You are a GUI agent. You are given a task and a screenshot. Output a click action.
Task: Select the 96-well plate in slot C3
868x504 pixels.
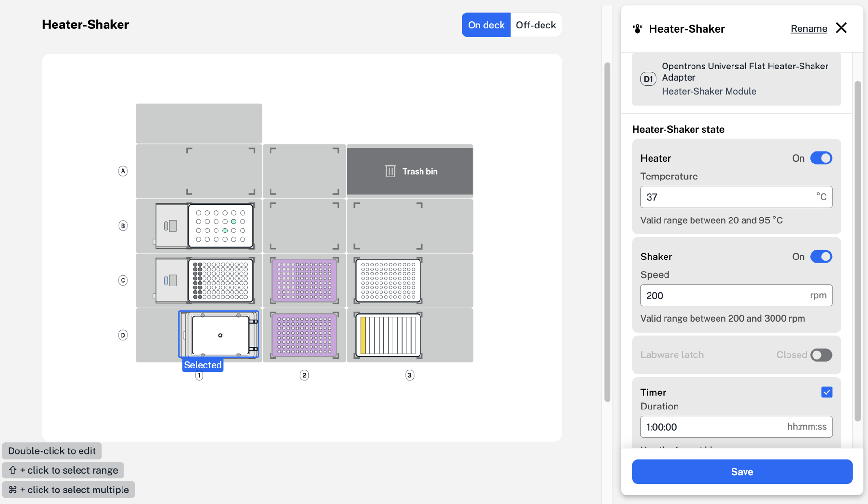coord(388,280)
